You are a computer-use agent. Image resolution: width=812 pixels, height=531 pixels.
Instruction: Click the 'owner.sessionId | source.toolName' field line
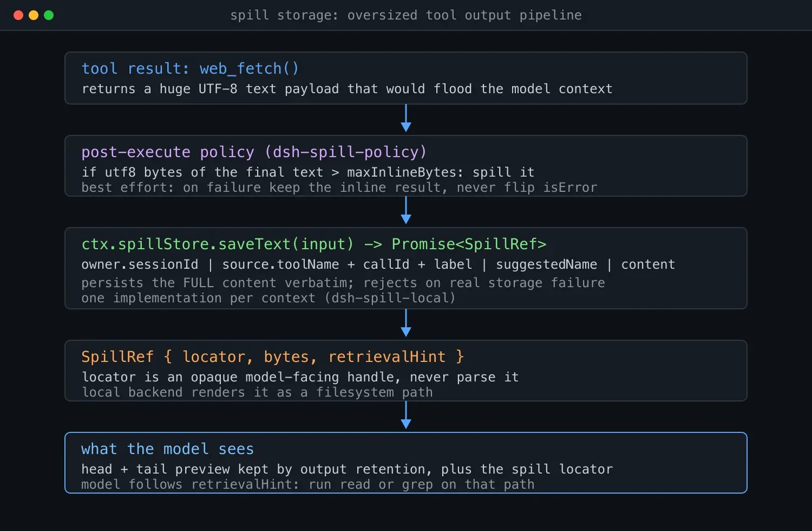(378, 264)
